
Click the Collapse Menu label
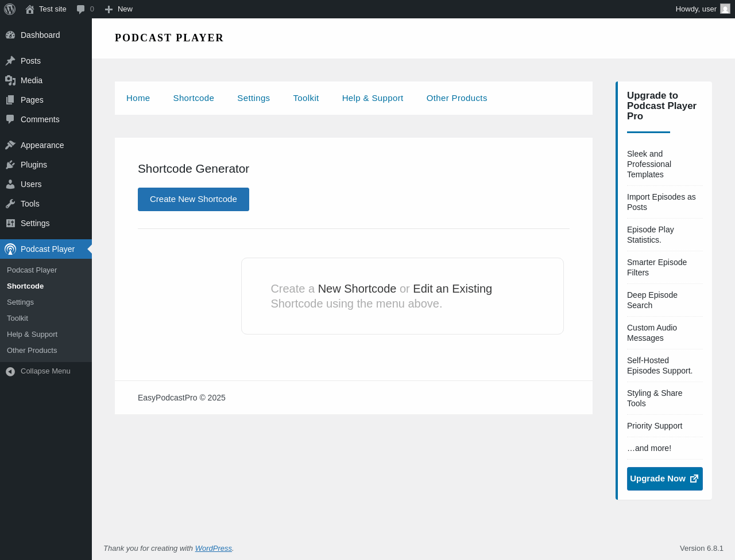[x=45, y=371]
